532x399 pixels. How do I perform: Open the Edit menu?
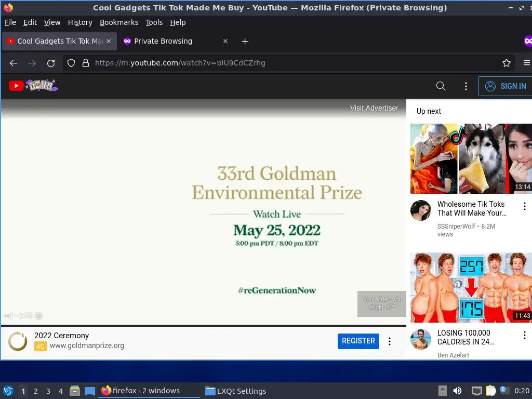30,22
